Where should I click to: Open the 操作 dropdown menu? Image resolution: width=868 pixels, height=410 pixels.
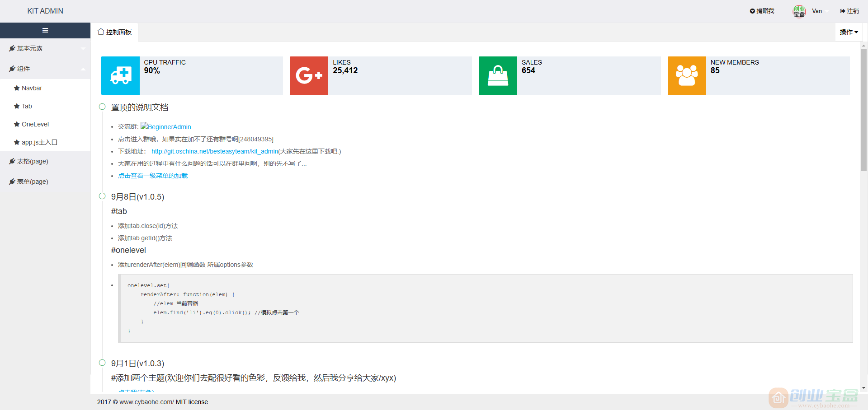(849, 32)
